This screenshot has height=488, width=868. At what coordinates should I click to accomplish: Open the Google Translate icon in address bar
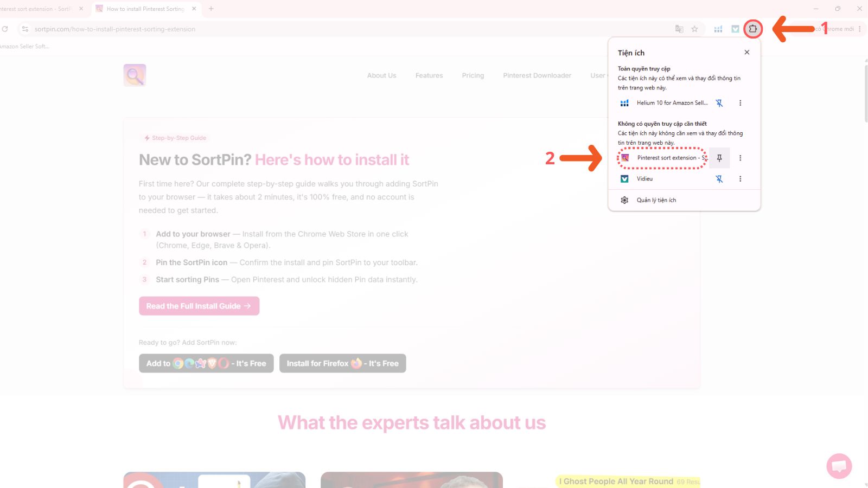[679, 29]
